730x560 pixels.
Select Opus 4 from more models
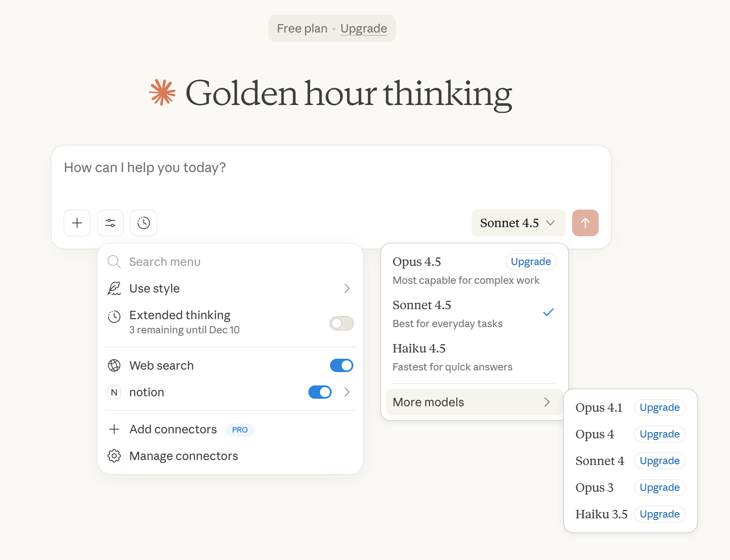pos(595,434)
